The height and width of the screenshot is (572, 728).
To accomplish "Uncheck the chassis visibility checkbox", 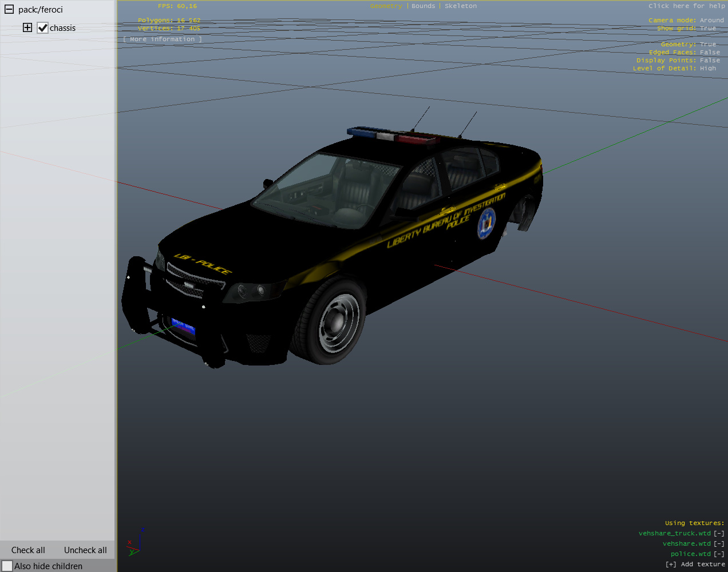I will [43, 28].
